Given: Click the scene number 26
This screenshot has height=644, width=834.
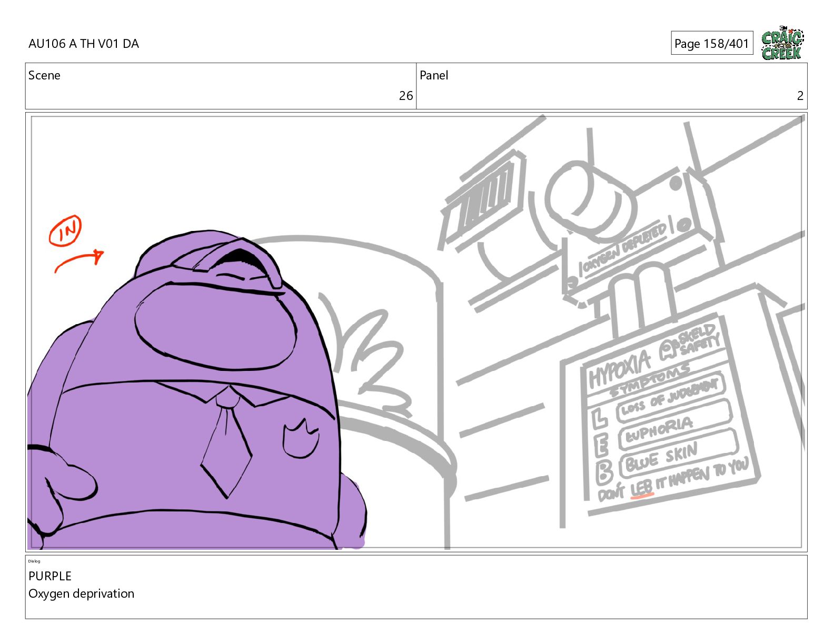Looking at the screenshot, I should tap(406, 96).
